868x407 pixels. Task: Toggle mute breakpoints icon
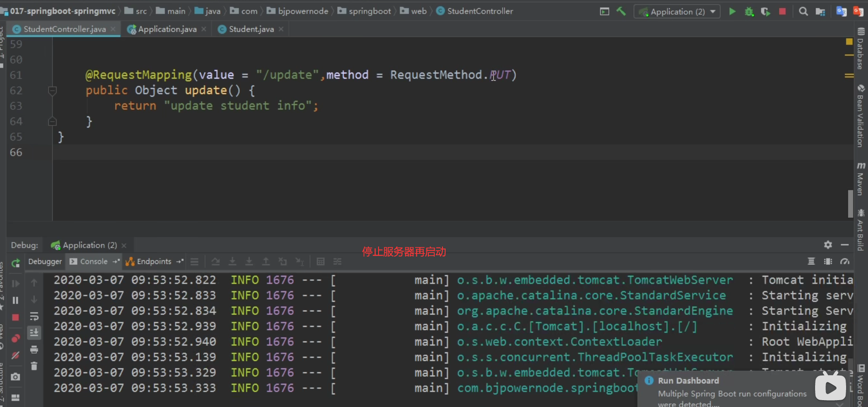click(16, 355)
